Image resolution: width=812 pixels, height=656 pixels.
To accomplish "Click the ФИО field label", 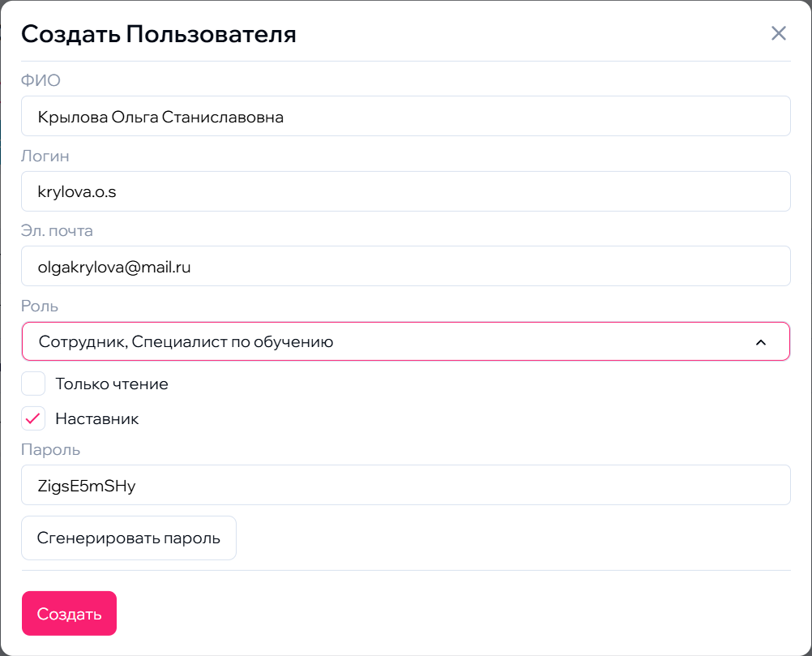I will click(x=41, y=80).
